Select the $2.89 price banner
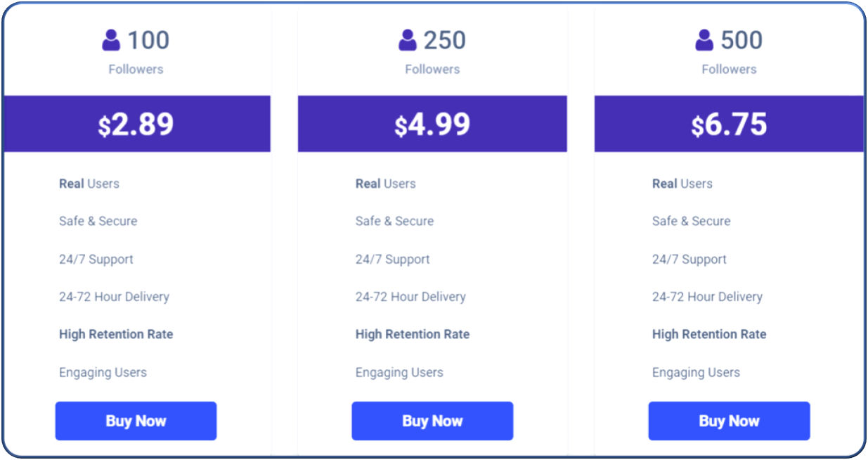 136,124
